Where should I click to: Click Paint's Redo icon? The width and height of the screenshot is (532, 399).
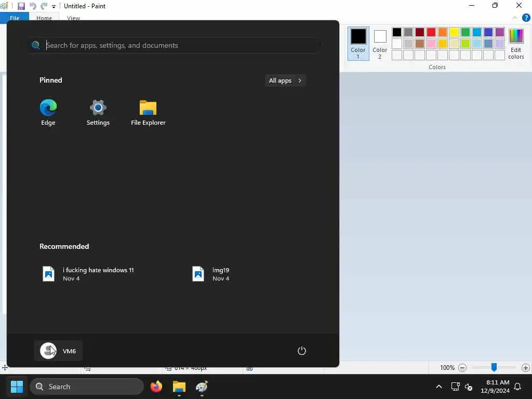(44, 6)
